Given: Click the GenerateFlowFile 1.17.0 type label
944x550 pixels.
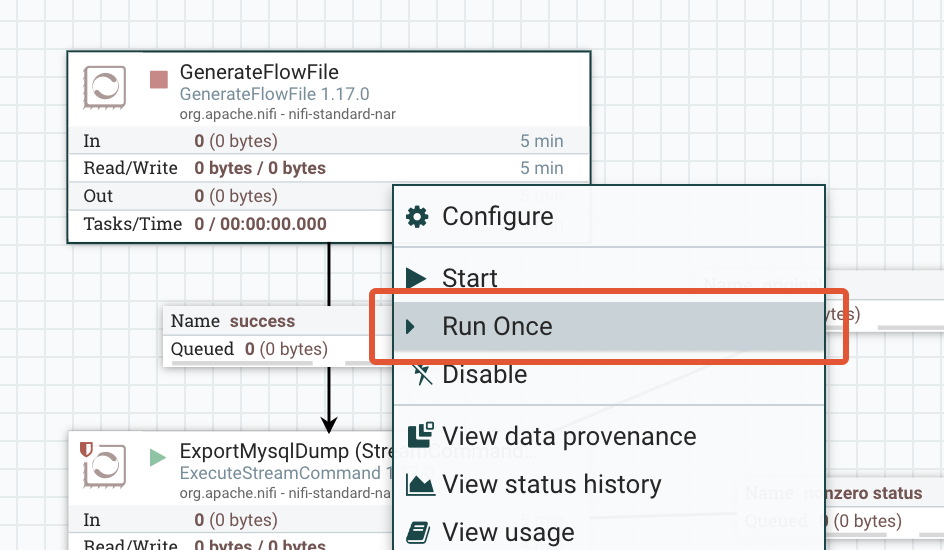Looking at the screenshot, I should [275, 94].
